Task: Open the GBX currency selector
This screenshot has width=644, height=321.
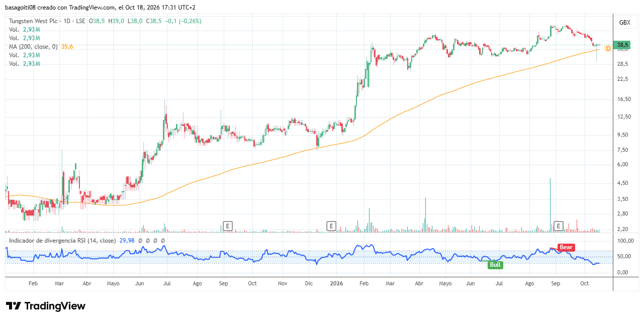Action: click(624, 23)
